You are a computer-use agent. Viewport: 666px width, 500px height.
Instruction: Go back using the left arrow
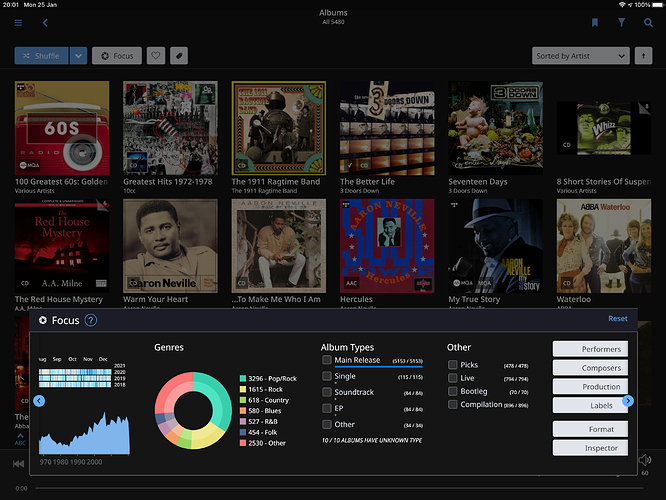(x=45, y=22)
